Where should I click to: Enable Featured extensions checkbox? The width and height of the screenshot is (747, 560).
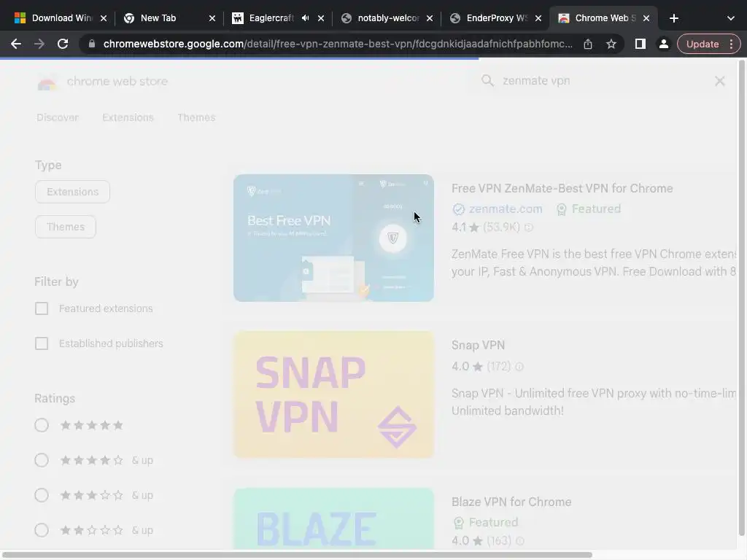coord(42,308)
